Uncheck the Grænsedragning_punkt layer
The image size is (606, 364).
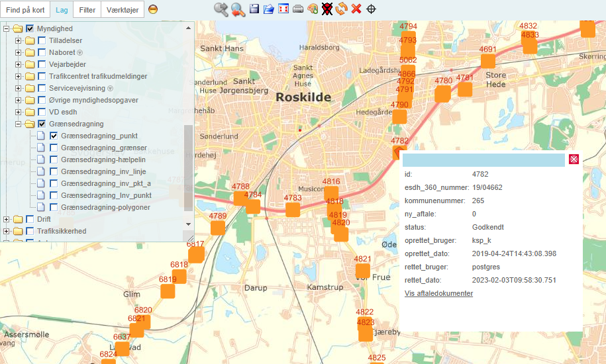coord(54,136)
